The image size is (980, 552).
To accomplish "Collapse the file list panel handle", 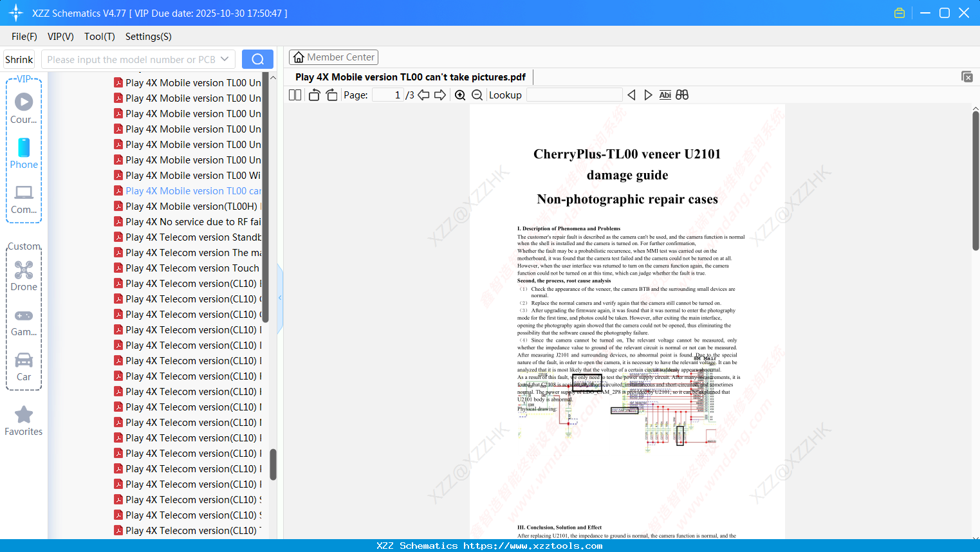I will pyautogui.click(x=280, y=298).
